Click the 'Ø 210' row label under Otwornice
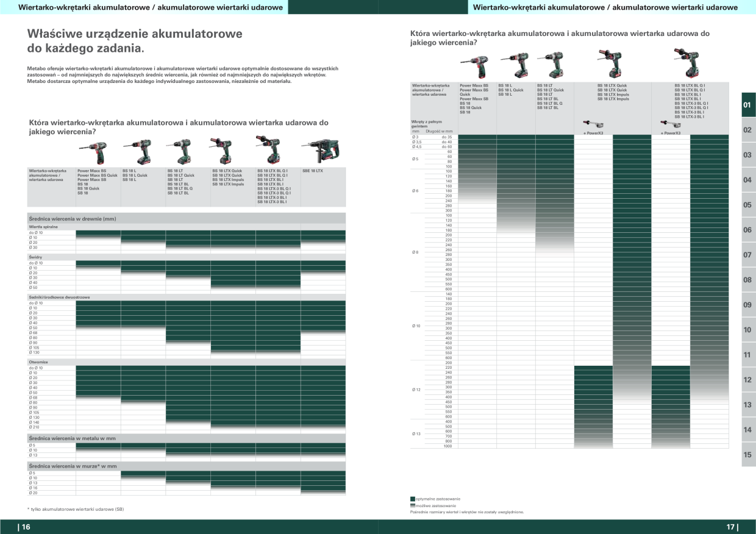This screenshot has height=534, width=756. (34, 427)
